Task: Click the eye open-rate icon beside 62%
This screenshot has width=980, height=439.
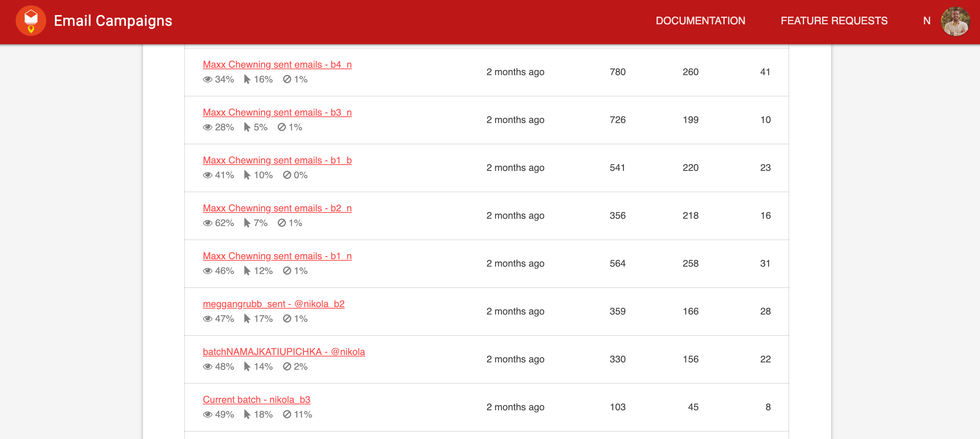Action: (207, 223)
